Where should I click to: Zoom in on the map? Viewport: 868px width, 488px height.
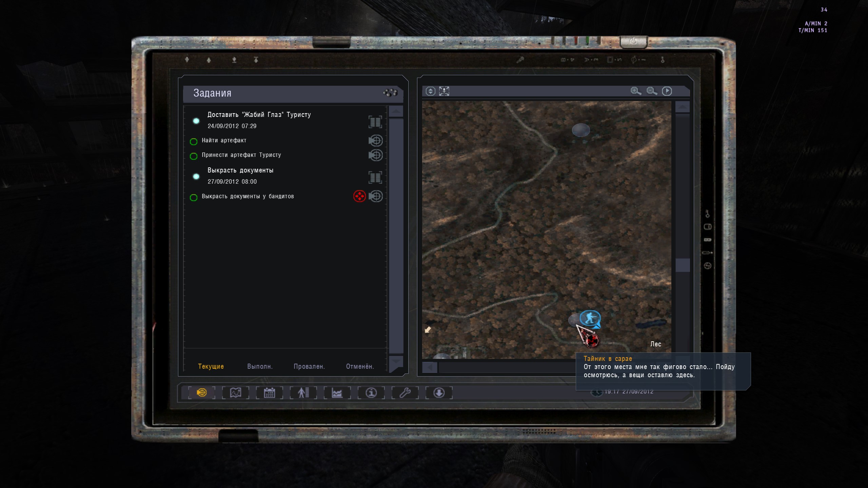(636, 91)
